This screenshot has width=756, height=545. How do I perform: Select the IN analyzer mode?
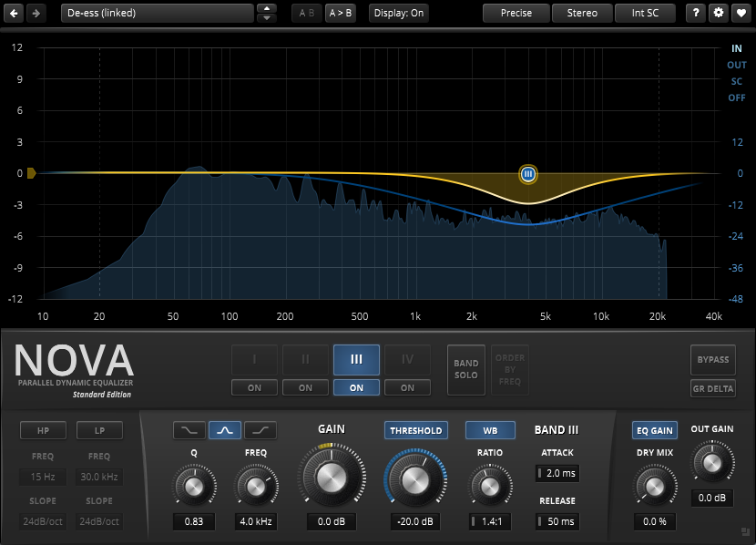[x=736, y=48]
